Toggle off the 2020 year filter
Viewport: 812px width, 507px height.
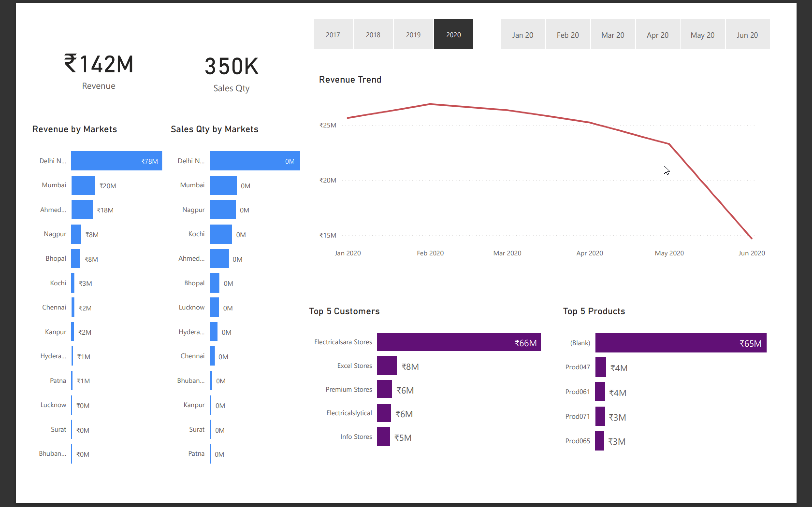coord(453,34)
